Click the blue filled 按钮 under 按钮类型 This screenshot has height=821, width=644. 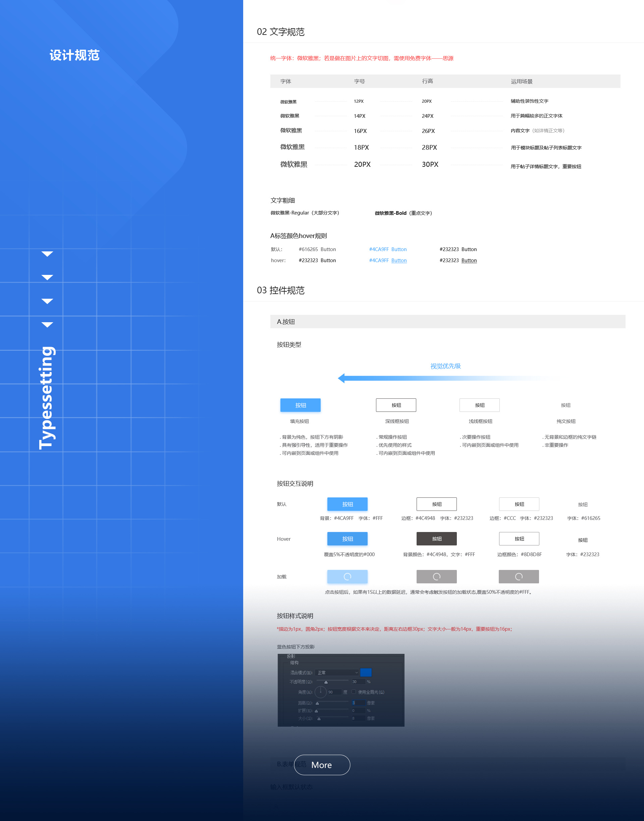[x=301, y=405]
